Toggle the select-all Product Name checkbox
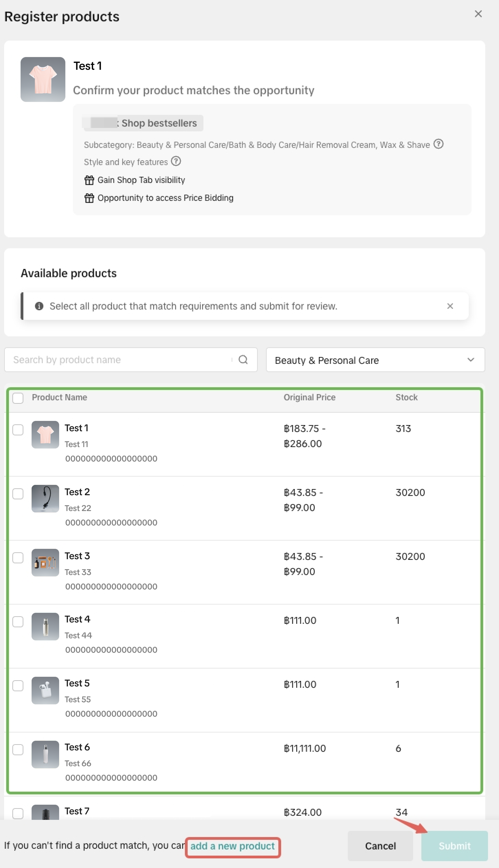The image size is (499, 868). point(18,398)
